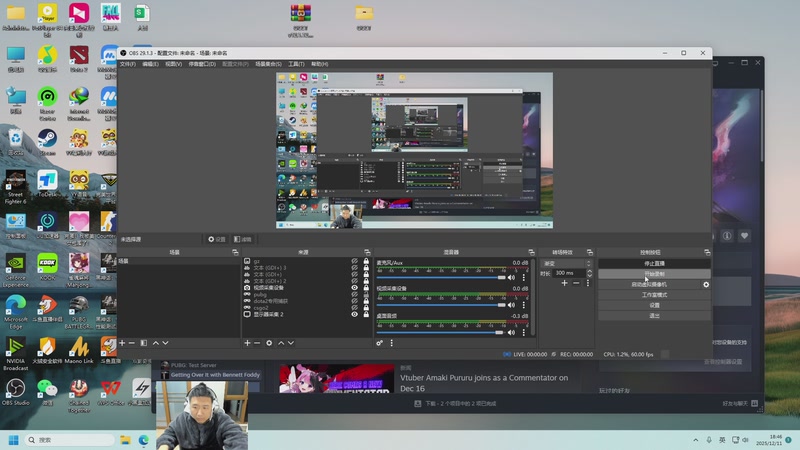Undock the scenes panel
Image resolution: width=800 pixels, height=450 pixels.
point(235,252)
